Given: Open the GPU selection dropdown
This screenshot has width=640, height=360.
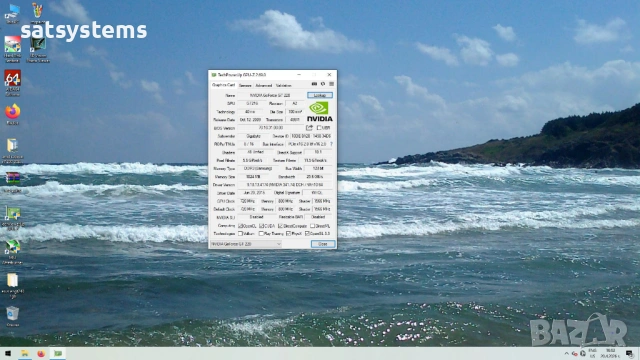Looking at the screenshot, I should pyautogui.click(x=246, y=244).
